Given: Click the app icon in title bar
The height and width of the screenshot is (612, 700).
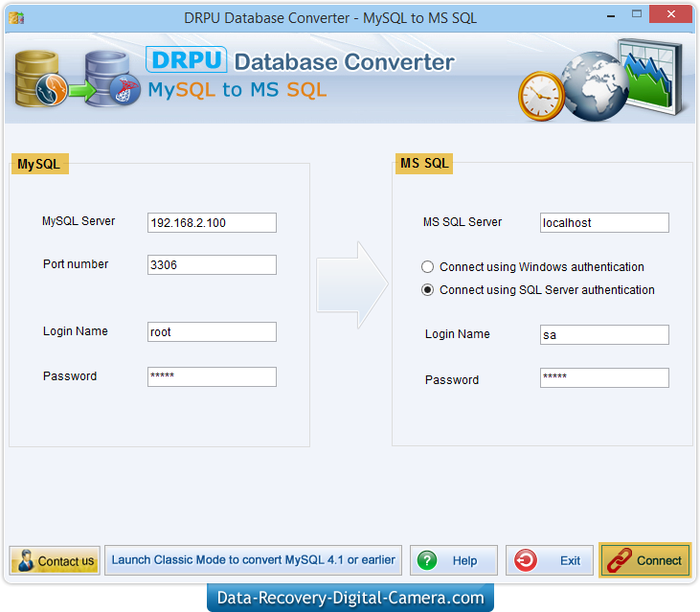Looking at the screenshot, I should coord(16,18).
